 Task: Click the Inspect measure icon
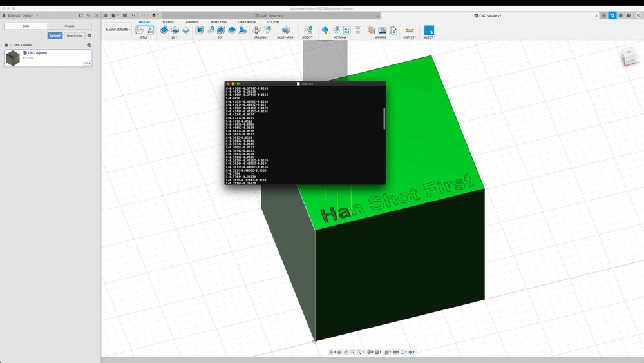coord(410,30)
